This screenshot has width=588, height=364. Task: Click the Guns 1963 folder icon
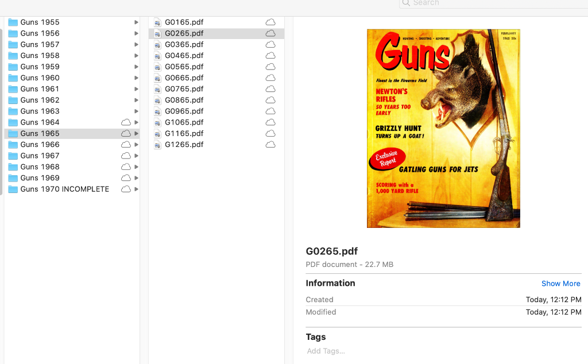pyautogui.click(x=13, y=111)
